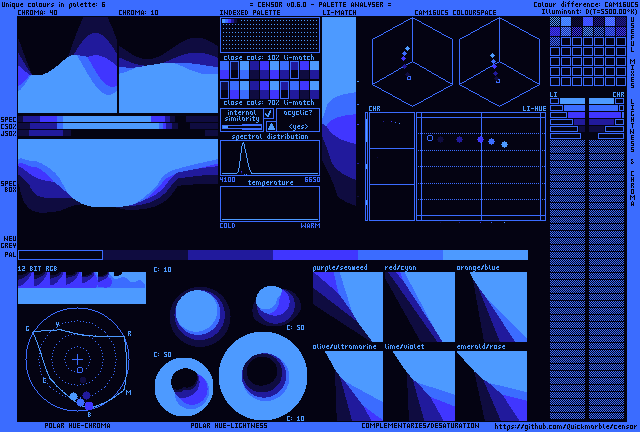
Task: Click the acyclic yes indicator
Action: coord(298,127)
